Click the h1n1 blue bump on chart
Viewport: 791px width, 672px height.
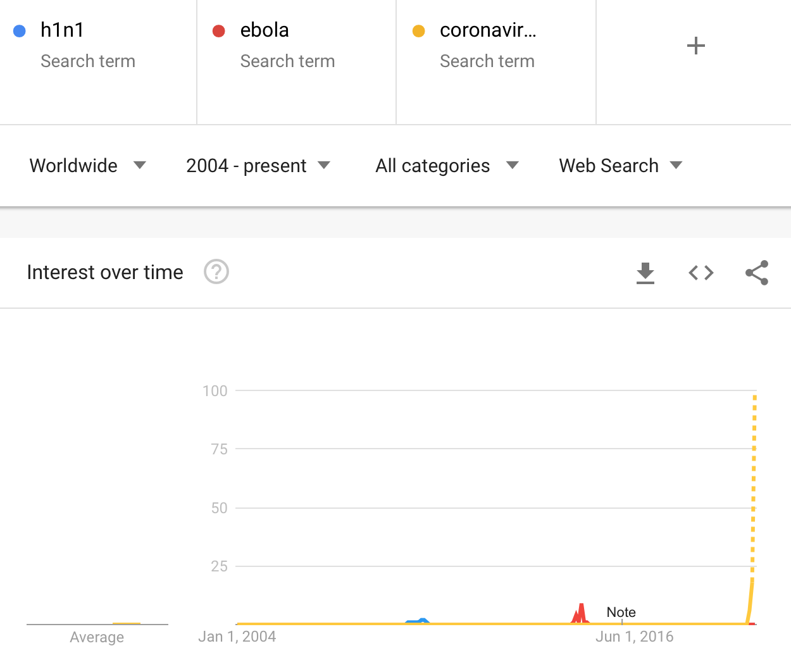(418, 621)
